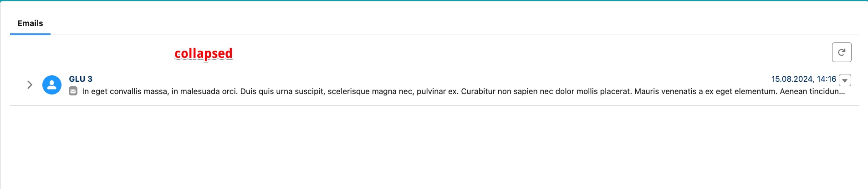The image size is (868, 189).
Task: Click the refresh emails icon button
Action: click(841, 52)
